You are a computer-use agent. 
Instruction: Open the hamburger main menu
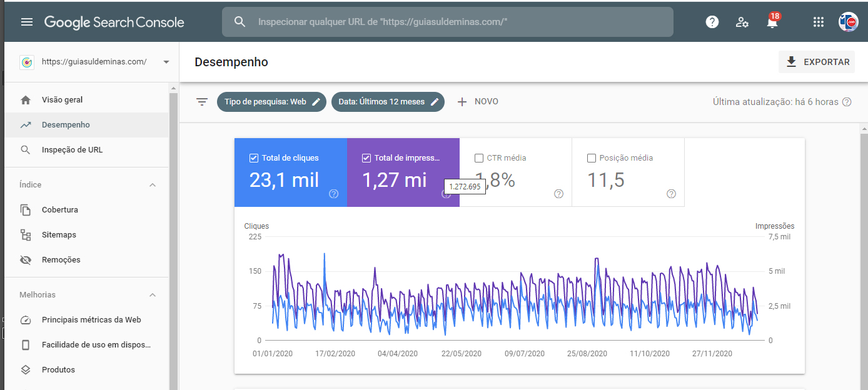point(26,22)
